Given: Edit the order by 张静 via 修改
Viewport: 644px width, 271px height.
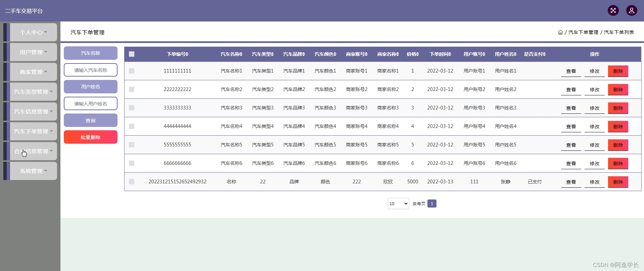Looking at the screenshot, I should point(594,182).
